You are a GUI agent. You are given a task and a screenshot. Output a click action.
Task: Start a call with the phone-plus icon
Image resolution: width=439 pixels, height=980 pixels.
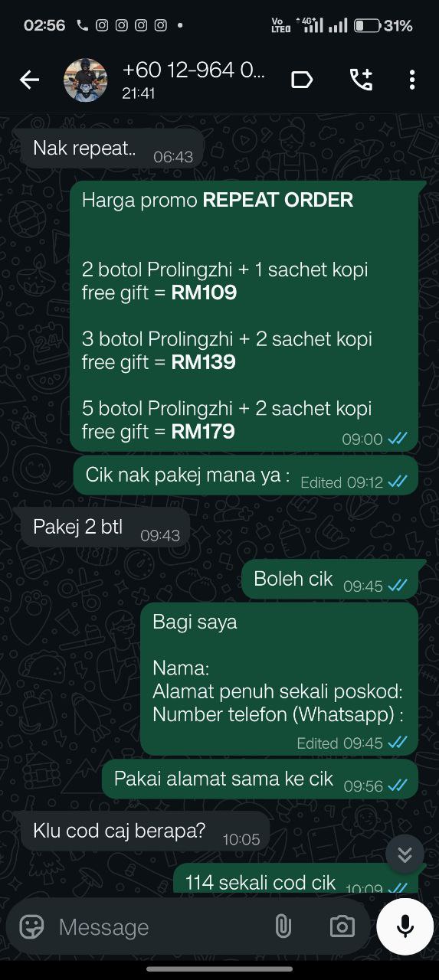360,80
